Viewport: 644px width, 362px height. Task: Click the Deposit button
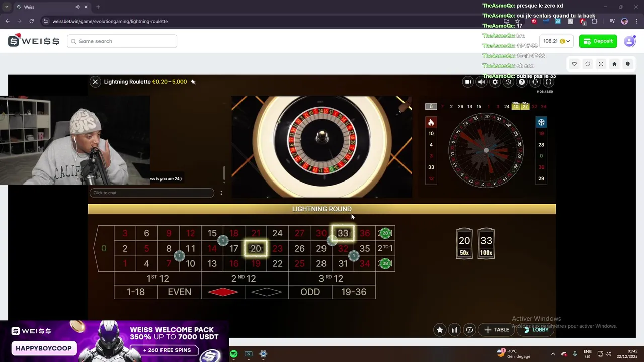[x=598, y=41]
